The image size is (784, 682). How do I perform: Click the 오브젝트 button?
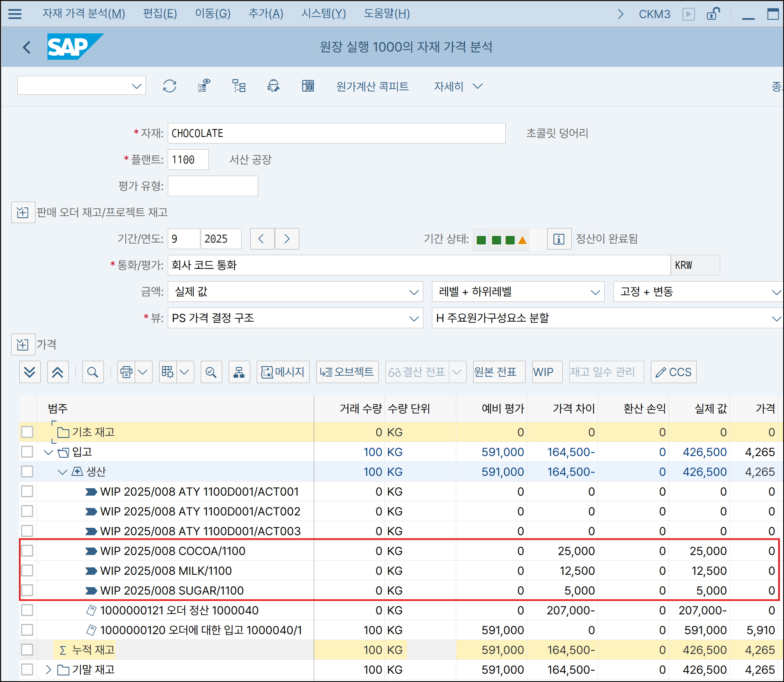(347, 372)
